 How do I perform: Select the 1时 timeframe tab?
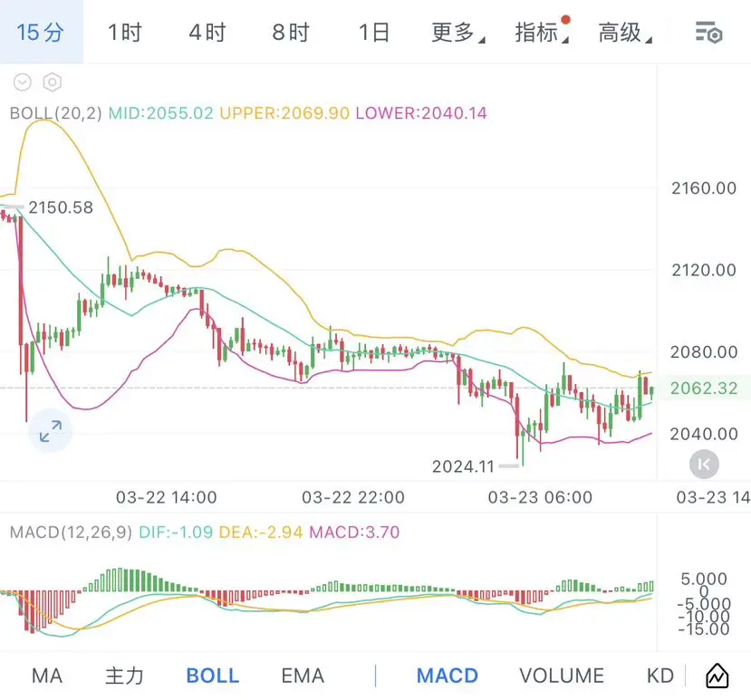click(125, 33)
